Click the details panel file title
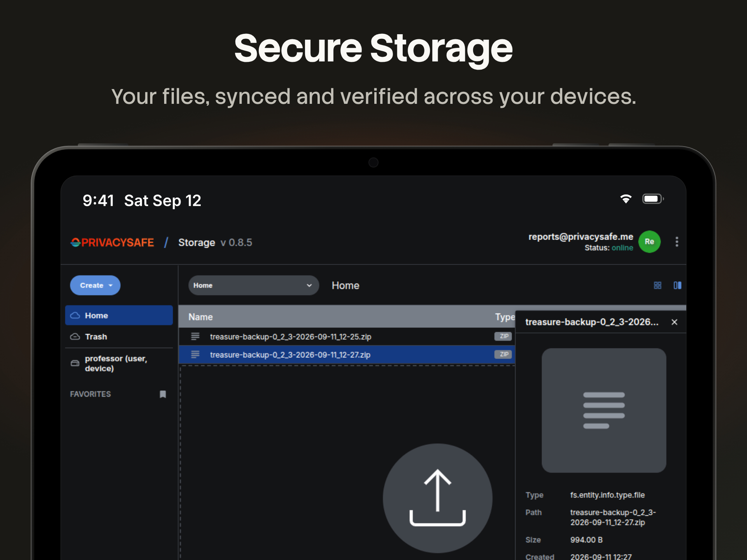The width and height of the screenshot is (747, 560). pos(592,322)
